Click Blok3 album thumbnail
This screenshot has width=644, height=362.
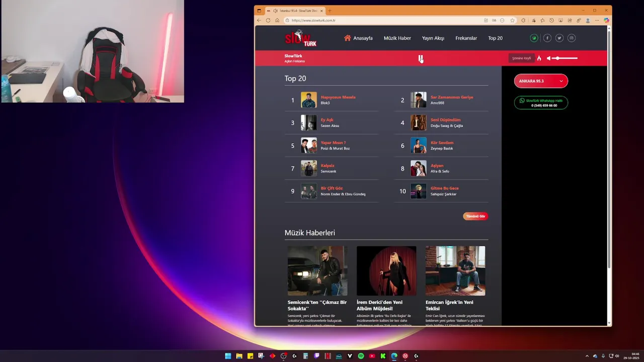309,100
